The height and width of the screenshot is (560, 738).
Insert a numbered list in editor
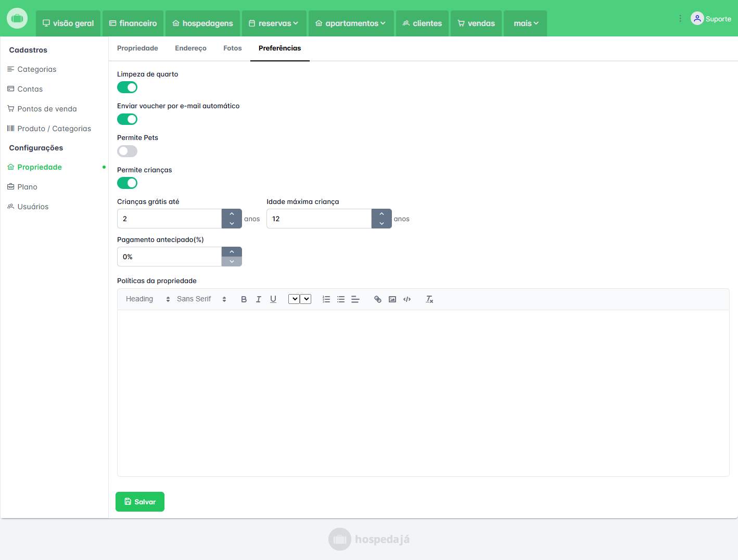point(326,299)
